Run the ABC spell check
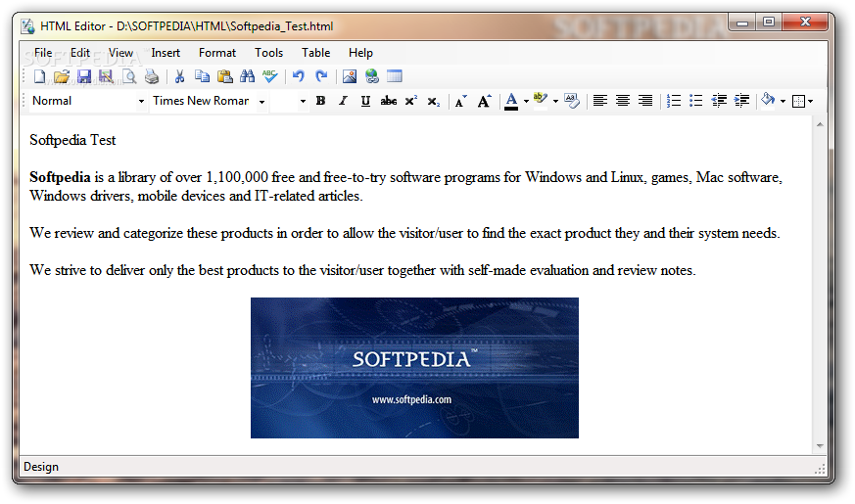 pyautogui.click(x=270, y=76)
